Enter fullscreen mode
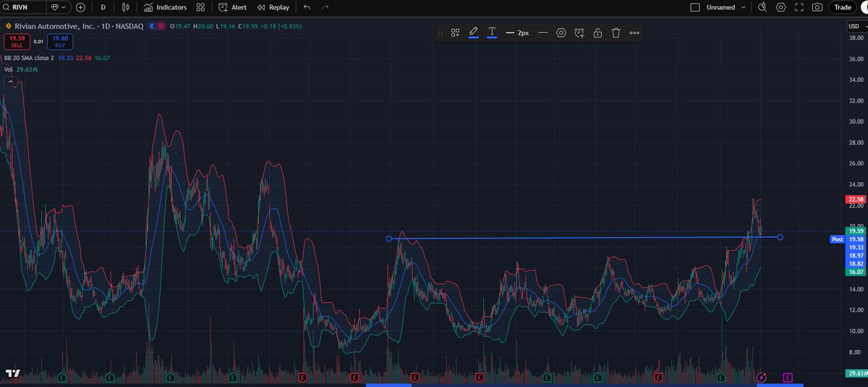The height and width of the screenshot is (387, 868). 799,7
